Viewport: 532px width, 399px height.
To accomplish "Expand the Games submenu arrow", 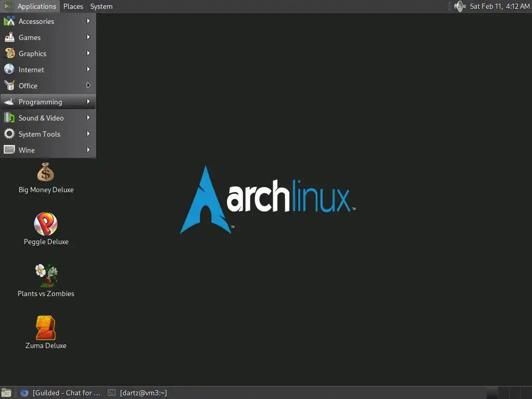I will pos(88,37).
